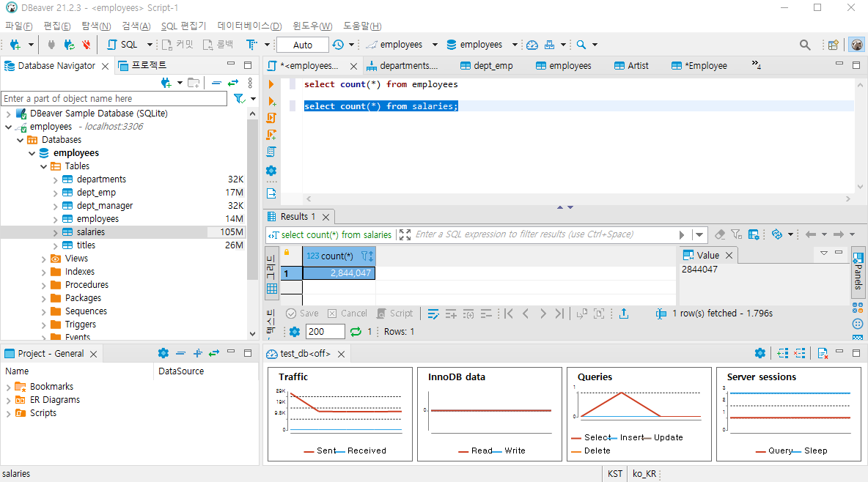868x482 pixels.
Task: Click the eraser to remove result filters
Action: click(720, 234)
